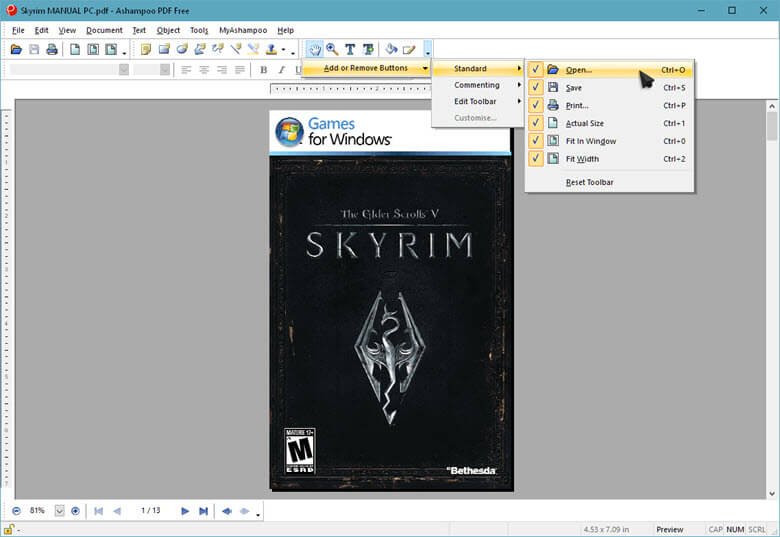
Task: Open the Help menu
Action: click(286, 30)
